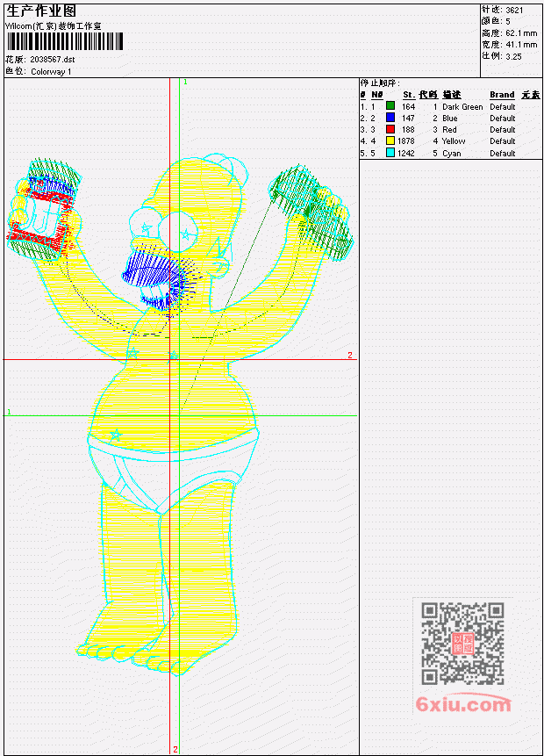Click stitch count 147 in color table

[408, 119]
